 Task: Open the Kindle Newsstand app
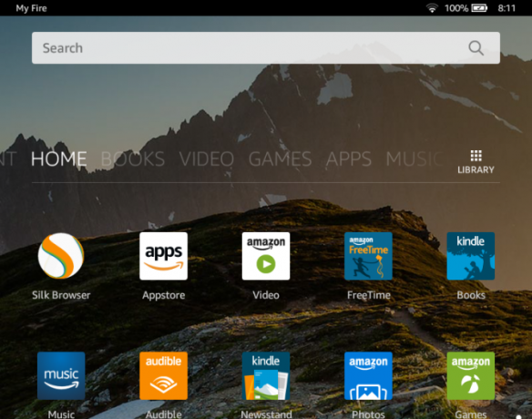266,375
